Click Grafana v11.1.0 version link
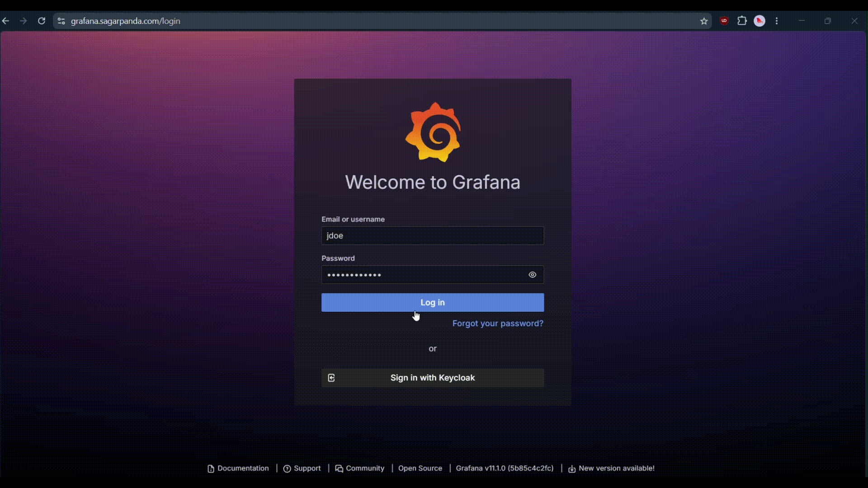This screenshot has width=868, height=488. (505, 469)
